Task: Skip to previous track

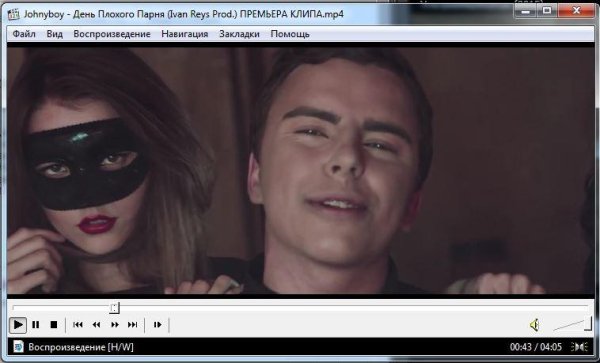Action: 78,325
